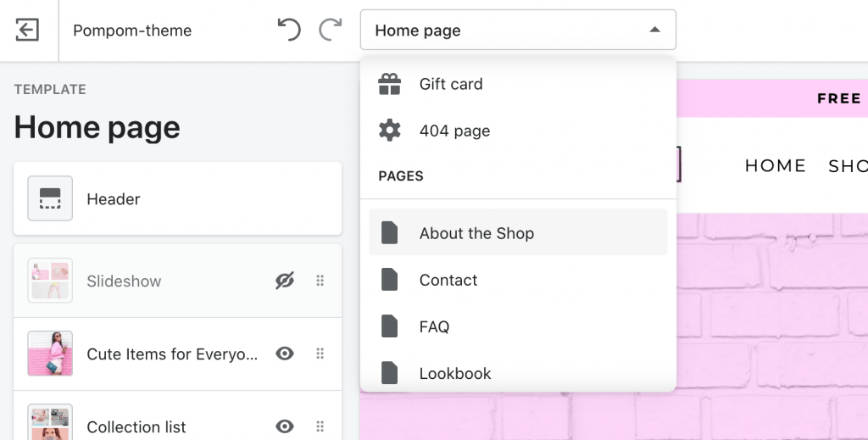The height and width of the screenshot is (440, 868).
Task: Hide the Cute Items for Everyone section
Action: tap(285, 354)
